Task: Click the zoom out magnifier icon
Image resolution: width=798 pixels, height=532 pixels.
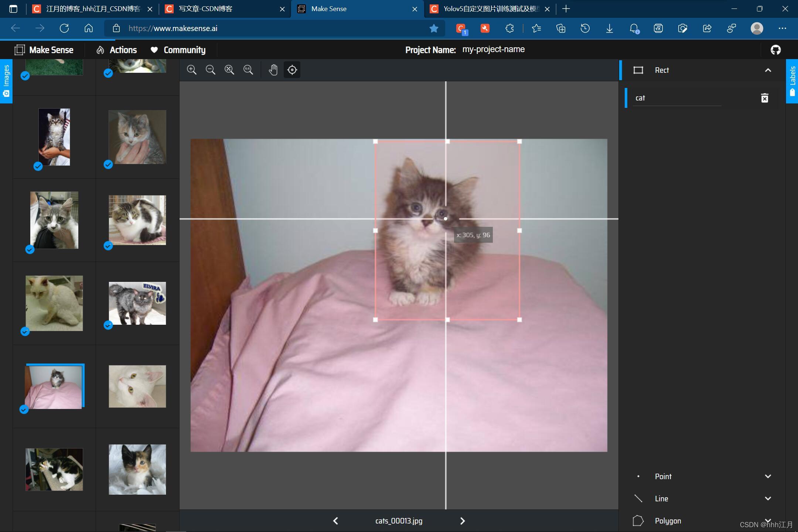Action: click(x=210, y=70)
